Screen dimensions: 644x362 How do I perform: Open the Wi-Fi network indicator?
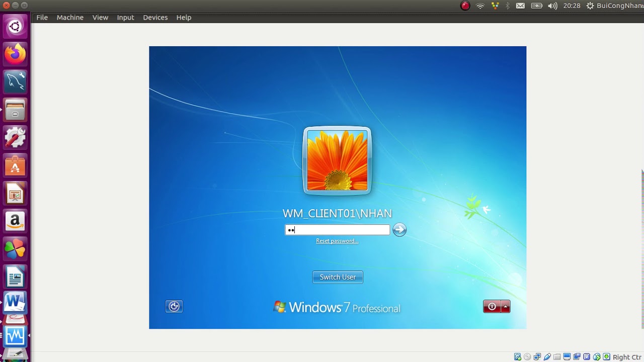click(x=480, y=6)
